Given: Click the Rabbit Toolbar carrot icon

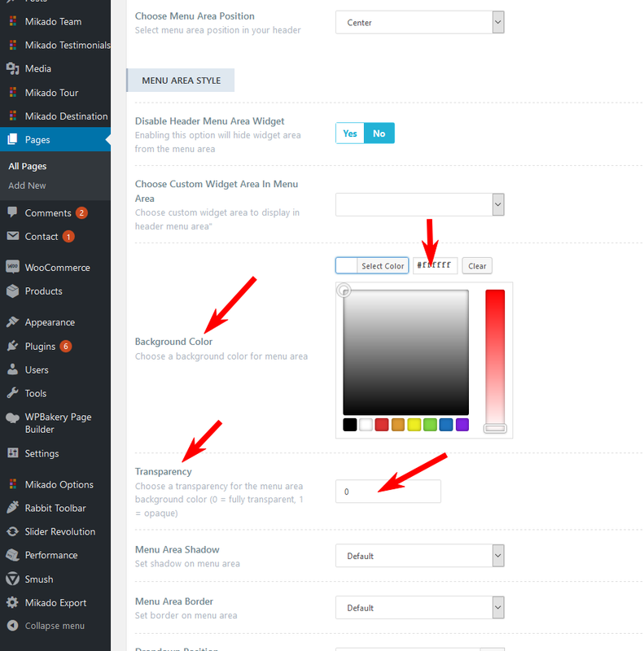Looking at the screenshot, I should 12,507.
